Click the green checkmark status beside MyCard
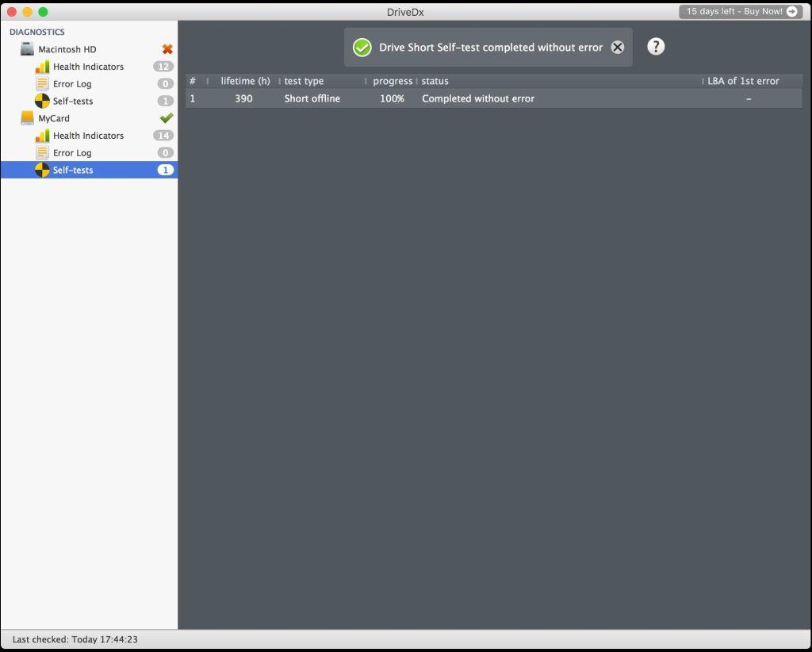The image size is (812, 652). click(x=167, y=117)
